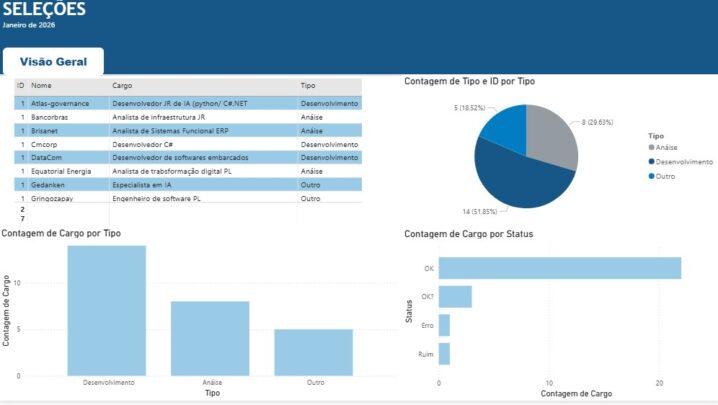Select Desenvolvimento legend color dot

click(x=651, y=161)
